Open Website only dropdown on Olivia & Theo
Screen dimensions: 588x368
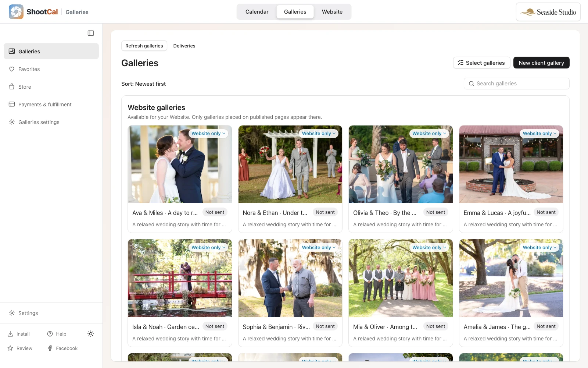(x=429, y=134)
